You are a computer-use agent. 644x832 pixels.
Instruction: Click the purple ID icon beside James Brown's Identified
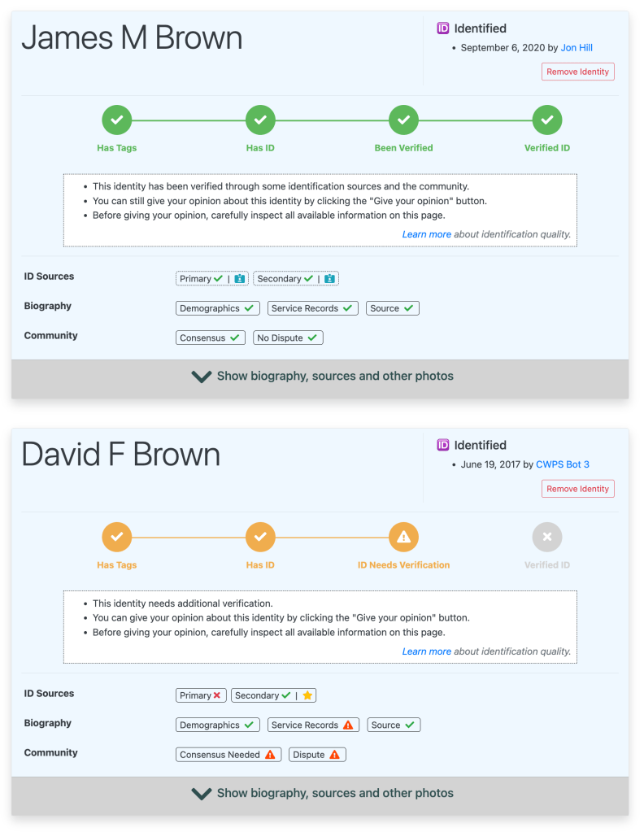[x=443, y=28]
